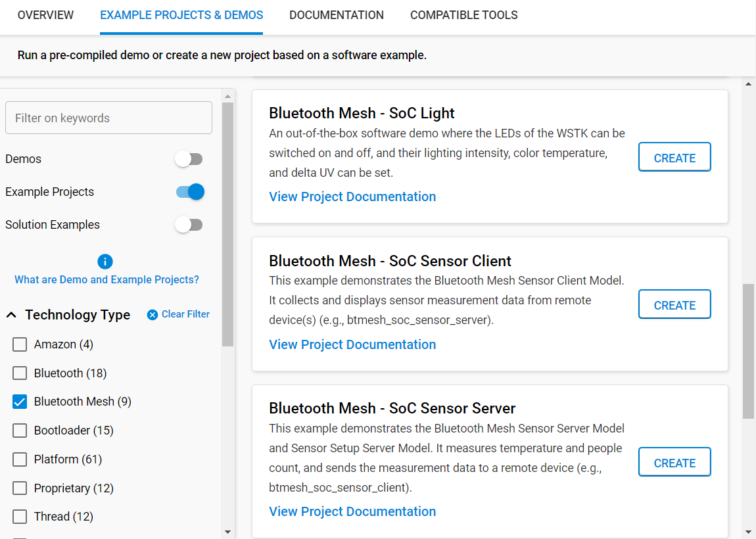The width and height of the screenshot is (756, 539).
Task: Switch to the Documentation tab
Action: coord(337,15)
